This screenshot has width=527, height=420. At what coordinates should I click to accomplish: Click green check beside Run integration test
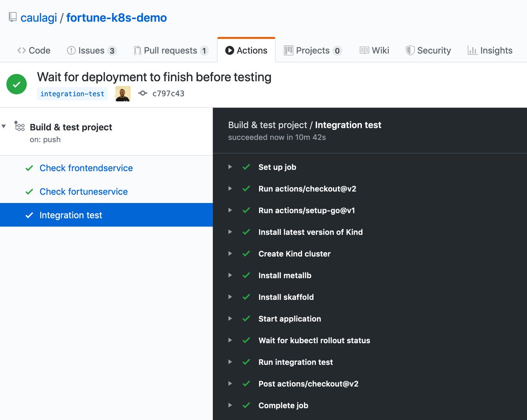tap(246, 362)
